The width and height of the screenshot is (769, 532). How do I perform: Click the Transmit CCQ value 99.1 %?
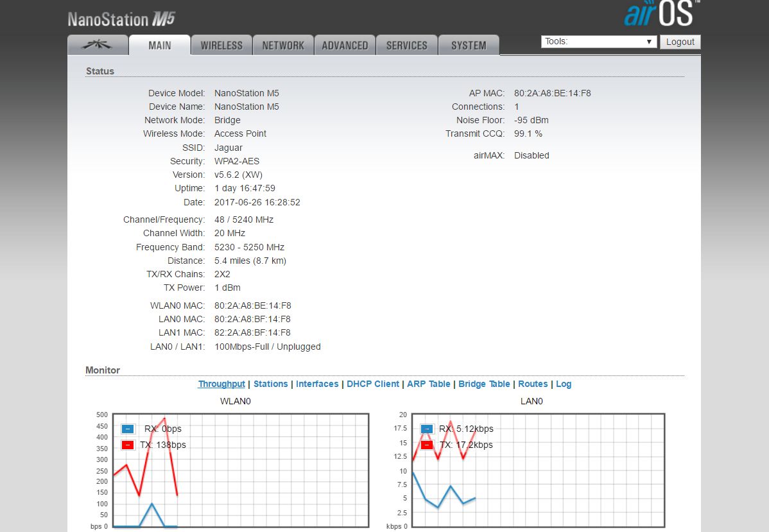point(528,134)
